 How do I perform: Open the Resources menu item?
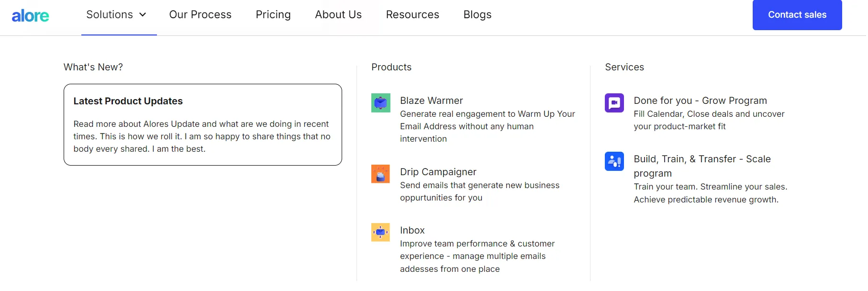412,15
